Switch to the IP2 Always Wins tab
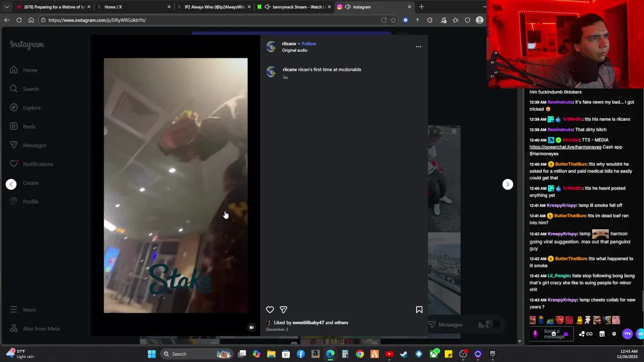The image size is (644, 362). coord(213,7)
